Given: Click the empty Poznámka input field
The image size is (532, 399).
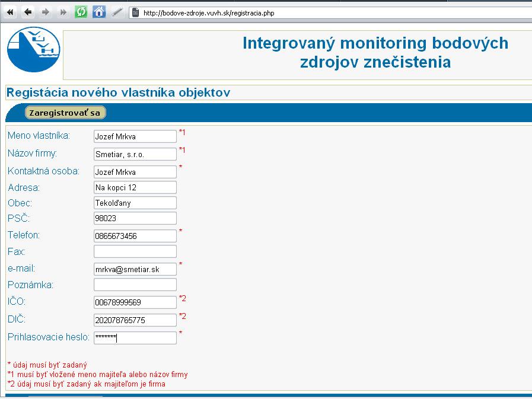Looking at the screenshot, I should coord(135,285).
